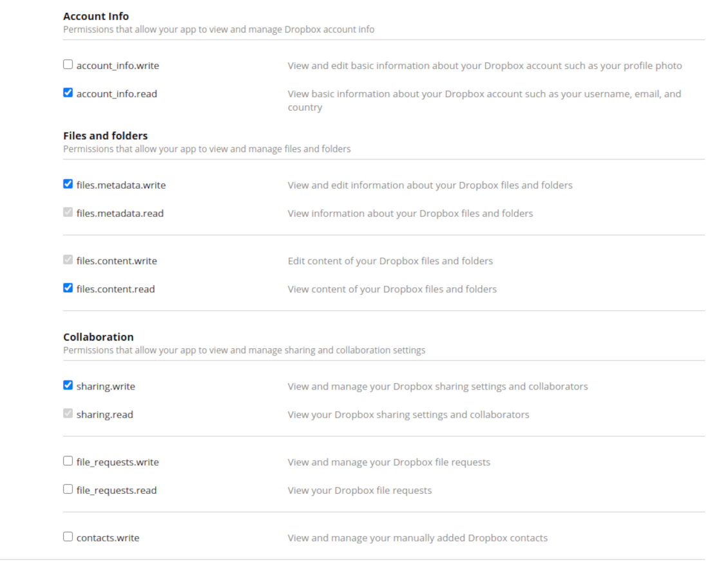Click the greyed-out files.content.write checkbox
Screen dimensions: 728x571
(68, 260)
